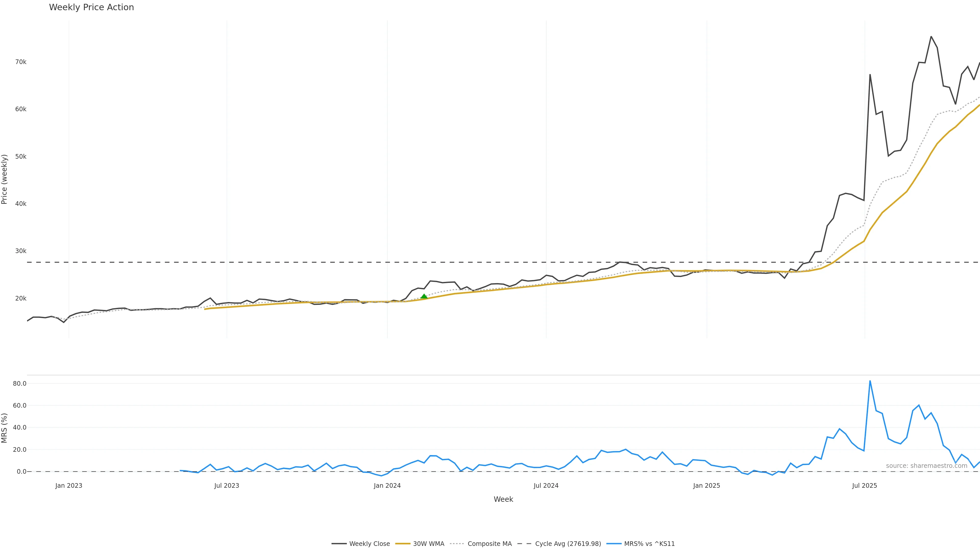Screen dimensions: 980x551
Task: Hide the 30W WMA series via legend
Action: 428,544
